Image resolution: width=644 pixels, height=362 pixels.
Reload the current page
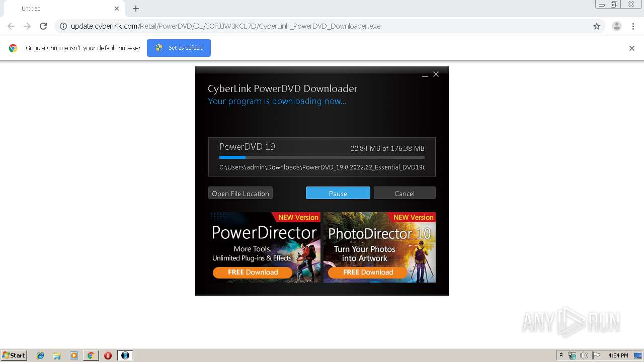click(43, 26)
